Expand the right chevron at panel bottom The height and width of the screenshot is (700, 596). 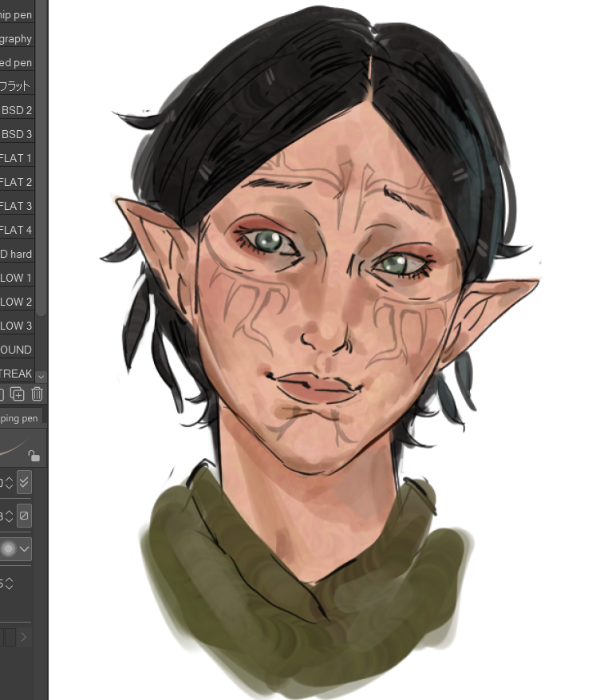click(24, 637)
